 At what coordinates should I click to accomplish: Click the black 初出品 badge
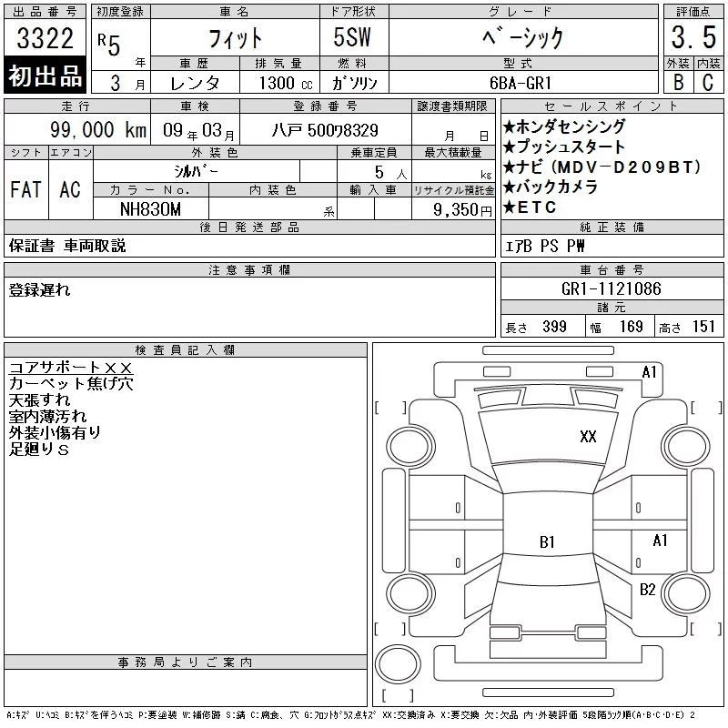coord(45,76)
